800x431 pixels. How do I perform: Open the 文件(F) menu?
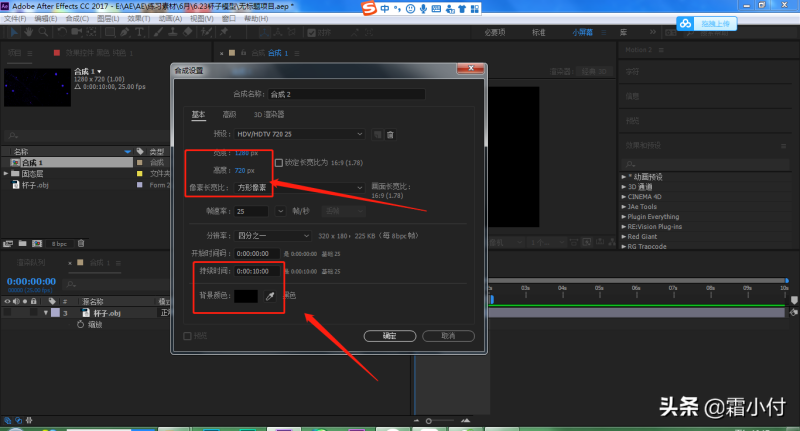click(15, 18)
